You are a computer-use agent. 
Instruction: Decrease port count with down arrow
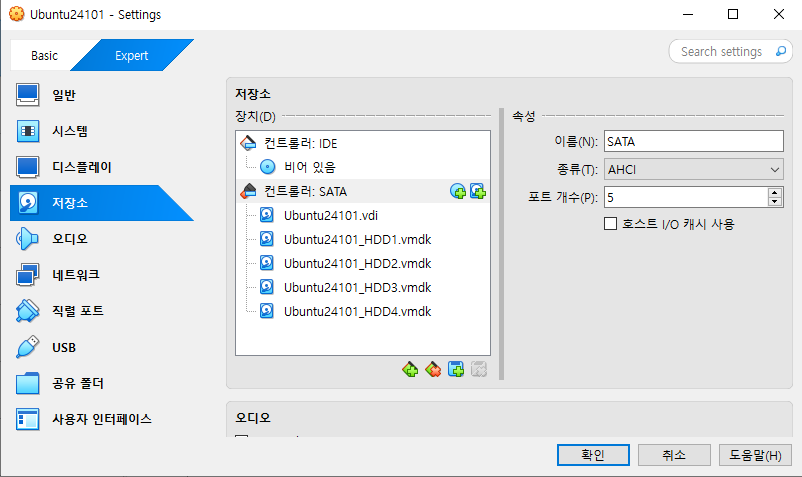pos(775,201)
